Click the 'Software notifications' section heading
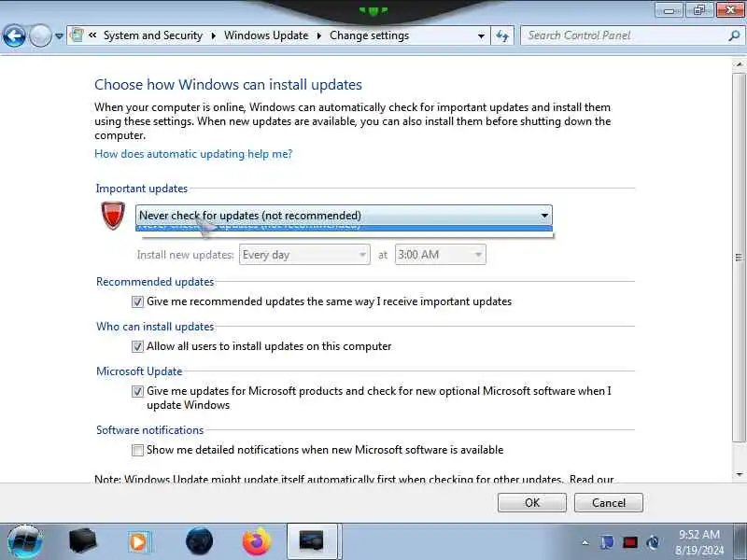The height and width of the screenshot is (560, 747). pos(150,430)
